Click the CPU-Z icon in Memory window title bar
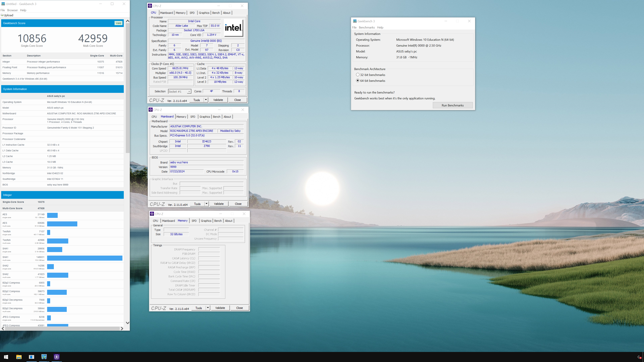Image resolution: width=644 pixels, height=362 pixels. [x=152, y=214]
